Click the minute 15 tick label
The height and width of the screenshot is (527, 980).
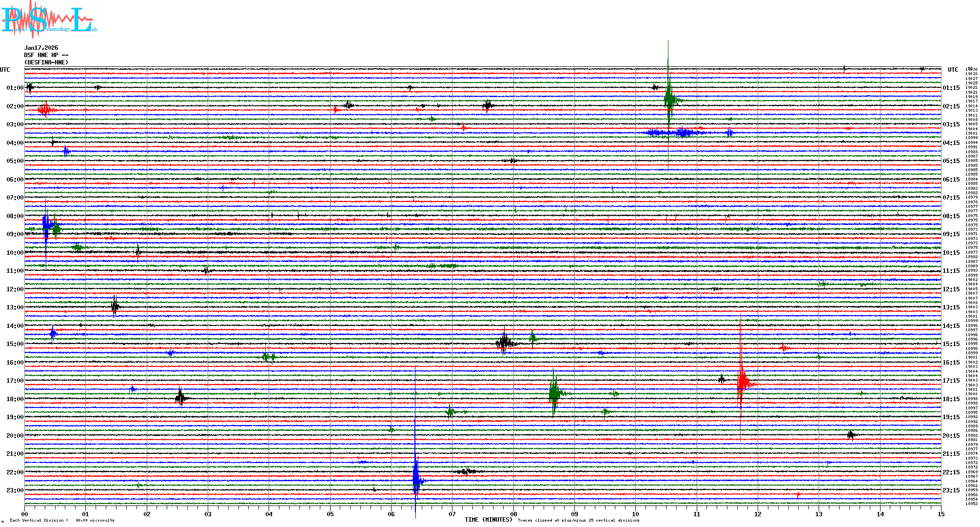pos(941,514)
